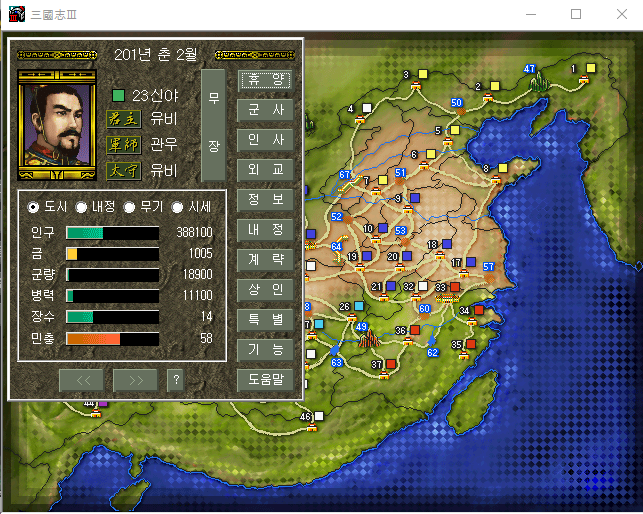Go to next city with >> button
Image resolution: width=643 pixels, height=514 pixels.
click(x=135, y=380)
